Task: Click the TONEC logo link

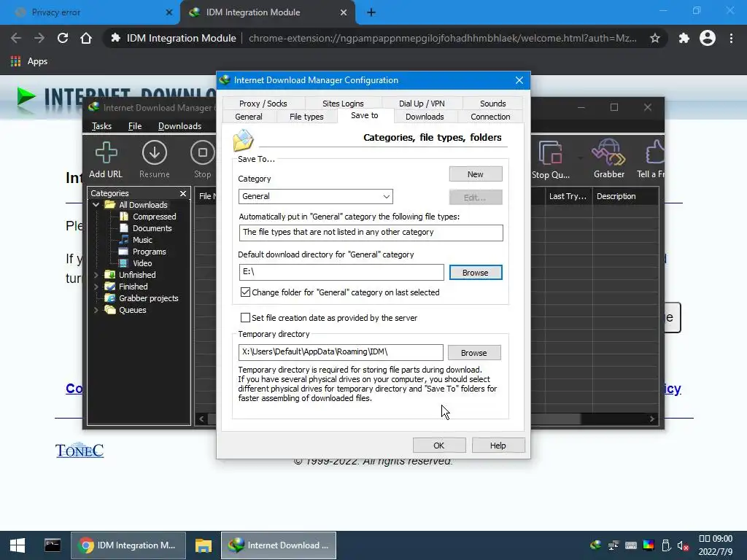Action: (79, 451)
